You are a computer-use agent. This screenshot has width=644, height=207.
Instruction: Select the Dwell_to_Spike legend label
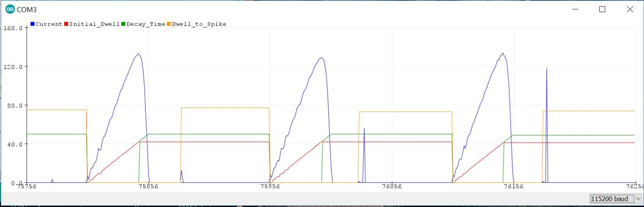199,24
